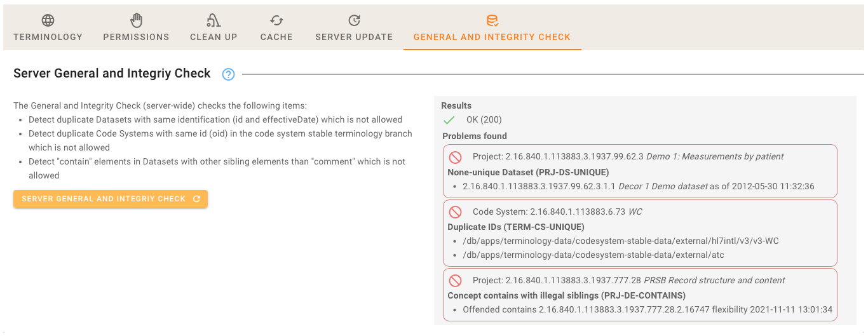
Task: Click the globe icon above Terminology
Action: click(48, 20)
